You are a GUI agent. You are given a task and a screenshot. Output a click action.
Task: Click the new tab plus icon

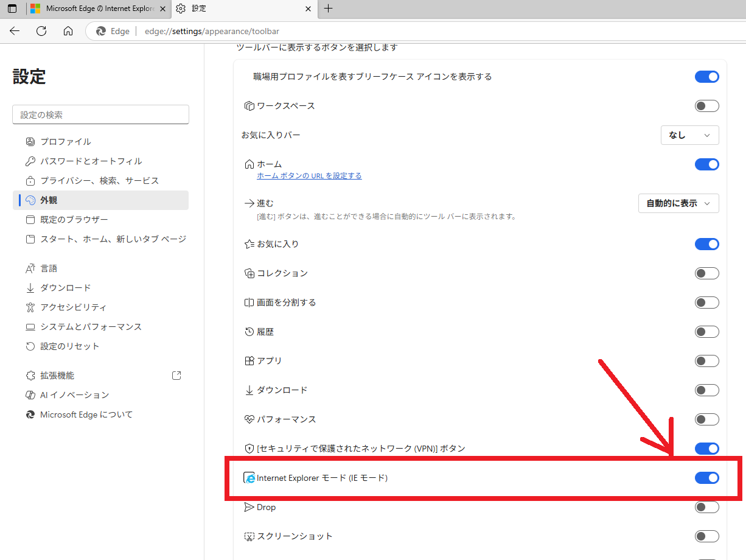click(x=329, y=9)
